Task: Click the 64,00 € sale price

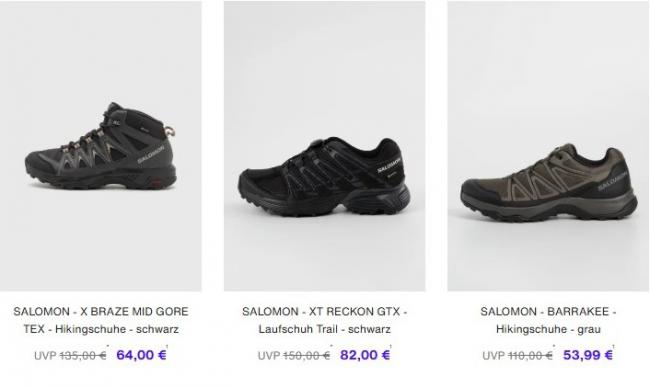Action: point(141,355)
